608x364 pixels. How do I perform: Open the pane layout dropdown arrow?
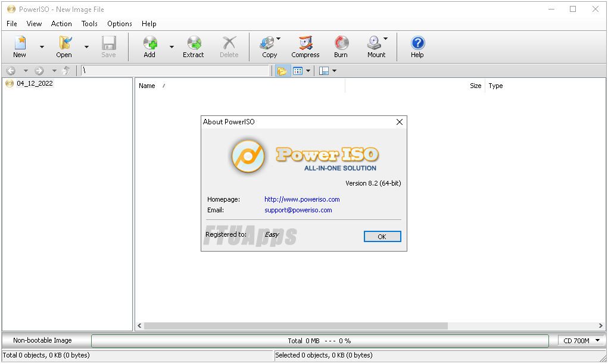coord(334,71)
